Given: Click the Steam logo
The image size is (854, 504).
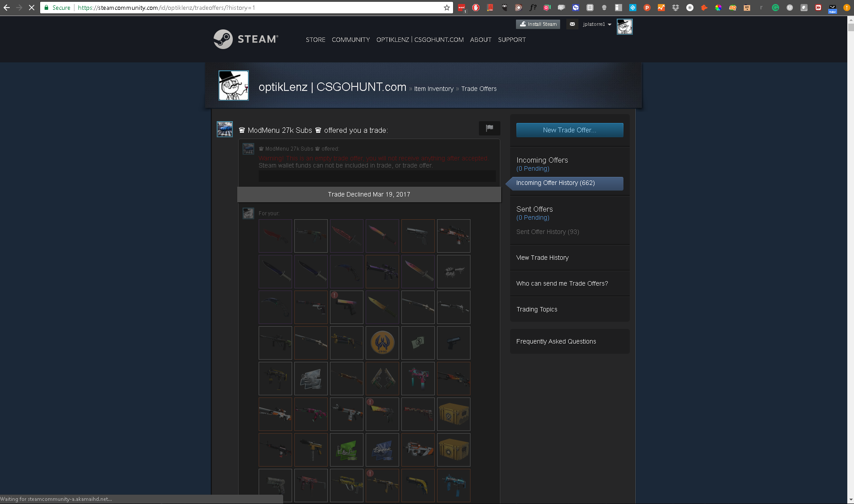Looking at the screenshot, I should click(x=246, y=39).
